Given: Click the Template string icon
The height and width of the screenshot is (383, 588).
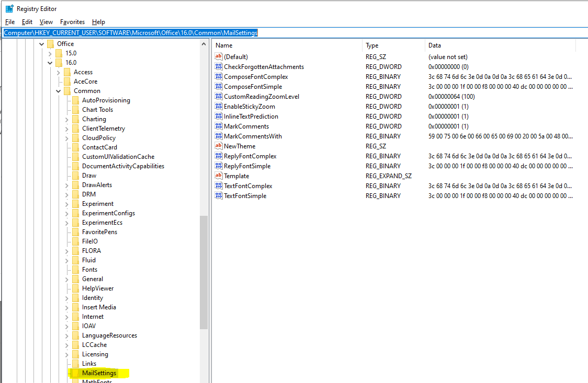Looking at the screenshot, I should [x=219, y=176].
